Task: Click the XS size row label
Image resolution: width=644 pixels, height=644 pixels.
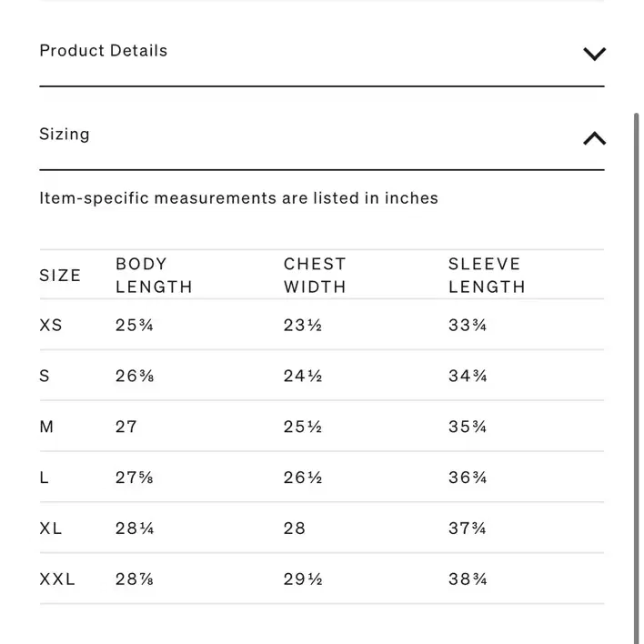Action: click(x=51, y=326)
